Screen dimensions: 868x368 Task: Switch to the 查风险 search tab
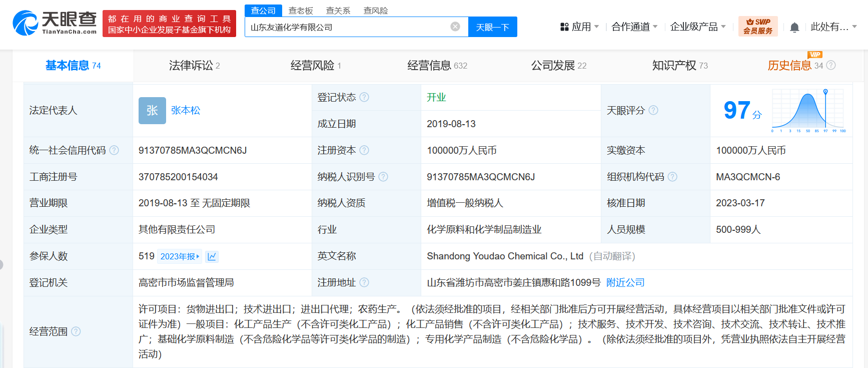376,11
